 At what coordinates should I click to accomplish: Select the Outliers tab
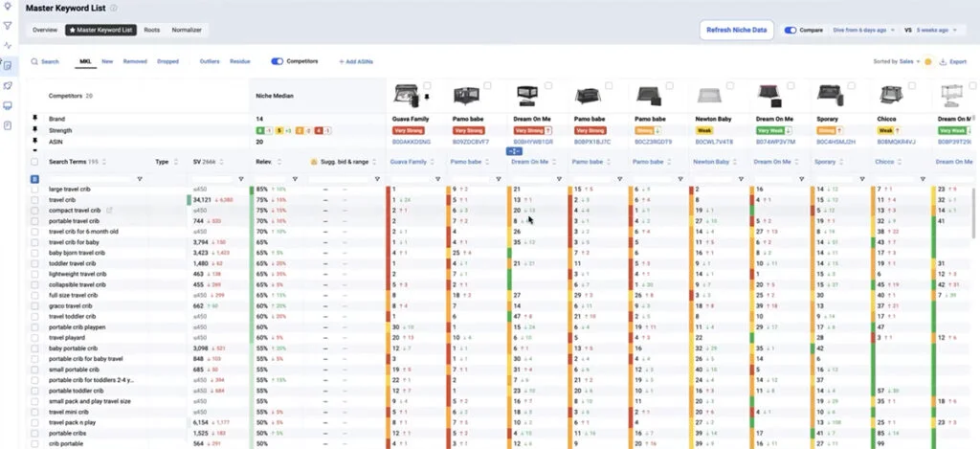[x=210, y=62]
